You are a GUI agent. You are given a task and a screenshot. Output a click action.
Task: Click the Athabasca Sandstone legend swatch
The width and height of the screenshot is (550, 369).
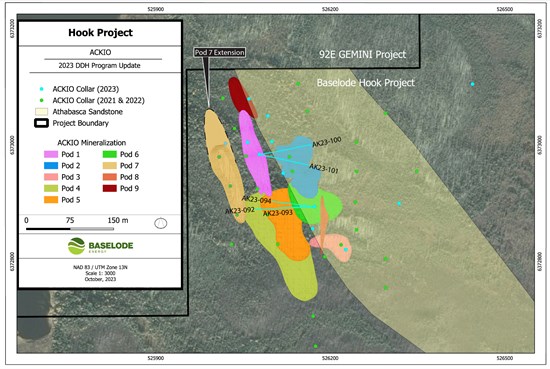(41, 112)
